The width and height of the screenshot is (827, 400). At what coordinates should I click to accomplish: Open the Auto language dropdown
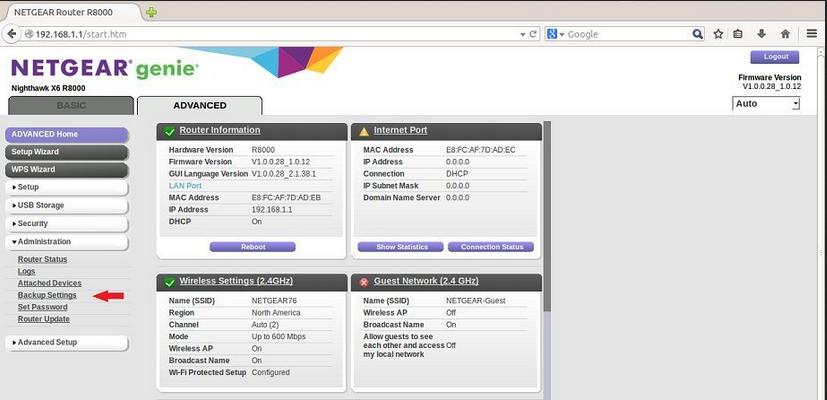tap(767, 104)
